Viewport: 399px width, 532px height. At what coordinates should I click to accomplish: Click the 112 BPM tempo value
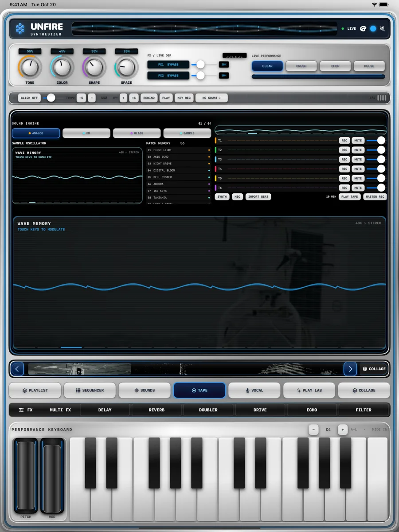104,98
